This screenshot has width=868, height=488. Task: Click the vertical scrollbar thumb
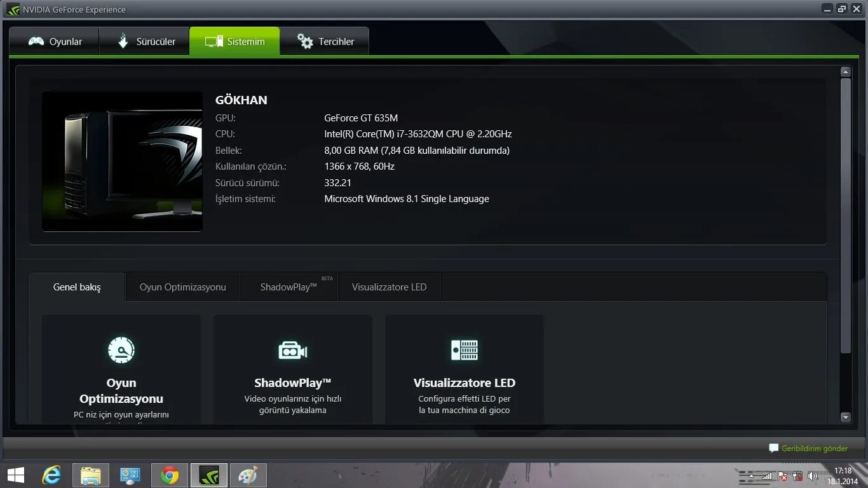coord(845,216)
